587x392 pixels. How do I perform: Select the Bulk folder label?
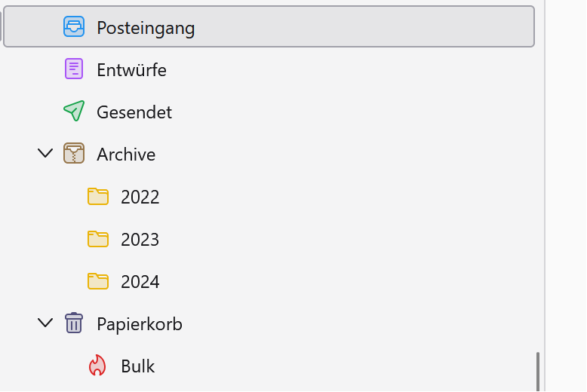[x=137, y=366]
